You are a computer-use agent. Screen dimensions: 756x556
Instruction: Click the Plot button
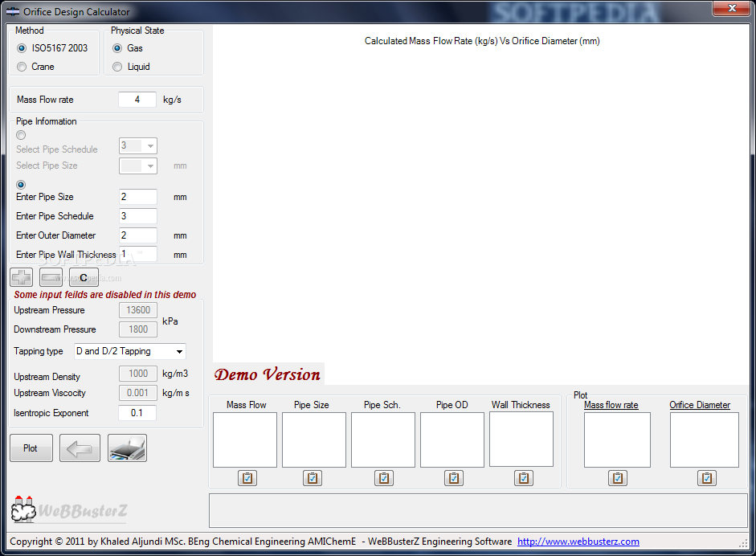pyautogui.click(x=31, y=448)
